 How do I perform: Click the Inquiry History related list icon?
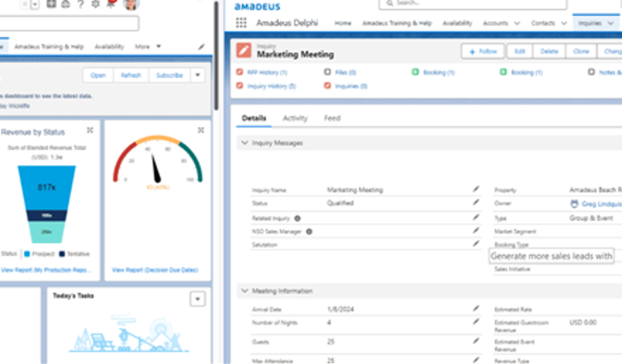click(239, 85)
